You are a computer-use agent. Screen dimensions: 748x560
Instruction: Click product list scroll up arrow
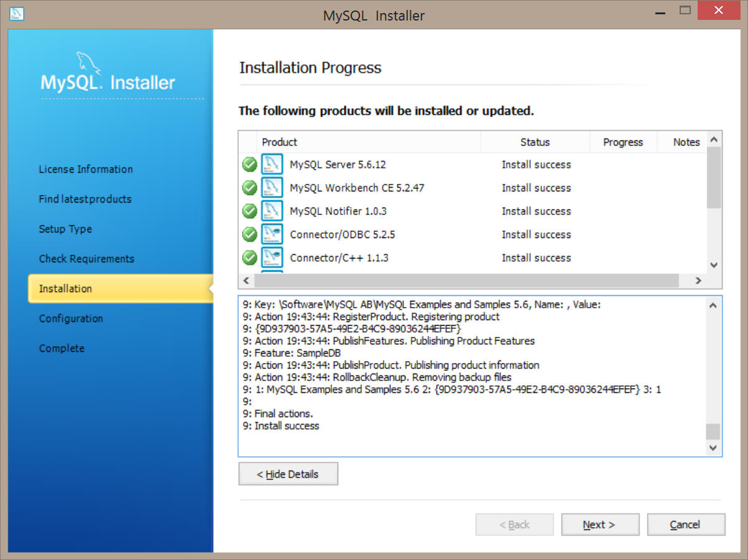[714, 139]
